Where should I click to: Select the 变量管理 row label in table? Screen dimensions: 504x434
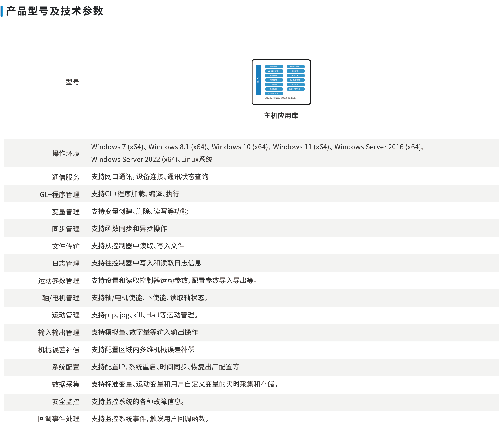66,212
